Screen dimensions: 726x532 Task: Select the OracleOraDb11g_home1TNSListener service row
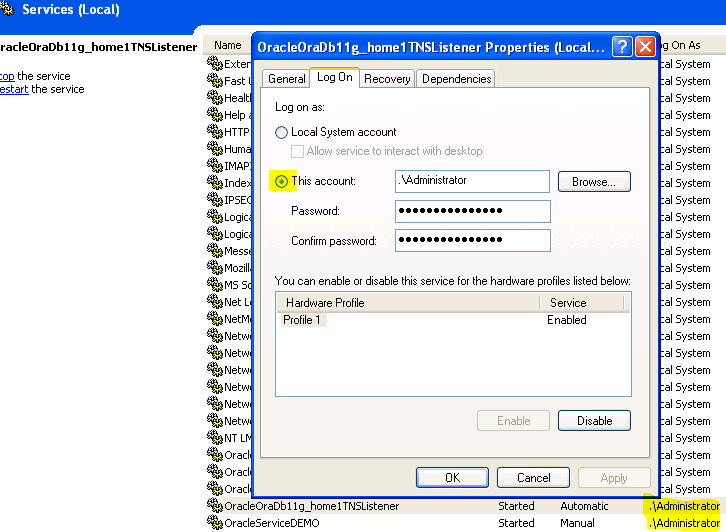(x=465, y=506)
